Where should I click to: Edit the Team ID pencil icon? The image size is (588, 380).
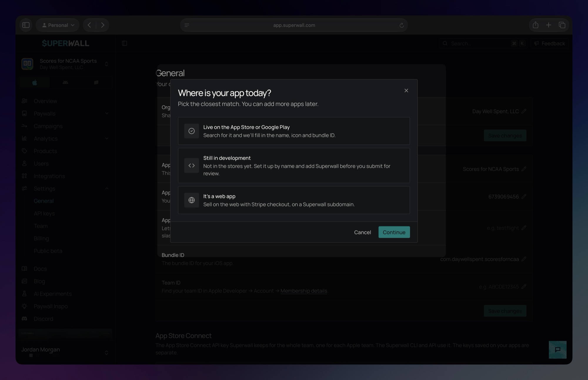[x=524, y=287]
